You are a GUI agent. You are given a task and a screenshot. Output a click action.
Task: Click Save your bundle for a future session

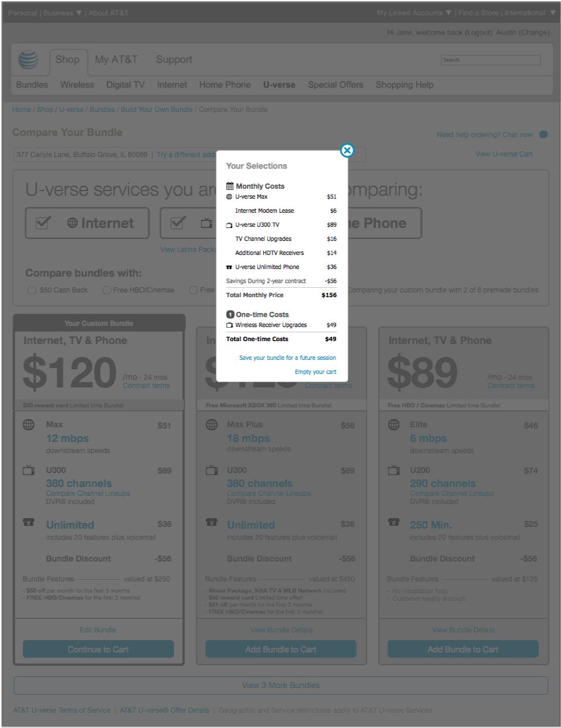click(288, 358)
